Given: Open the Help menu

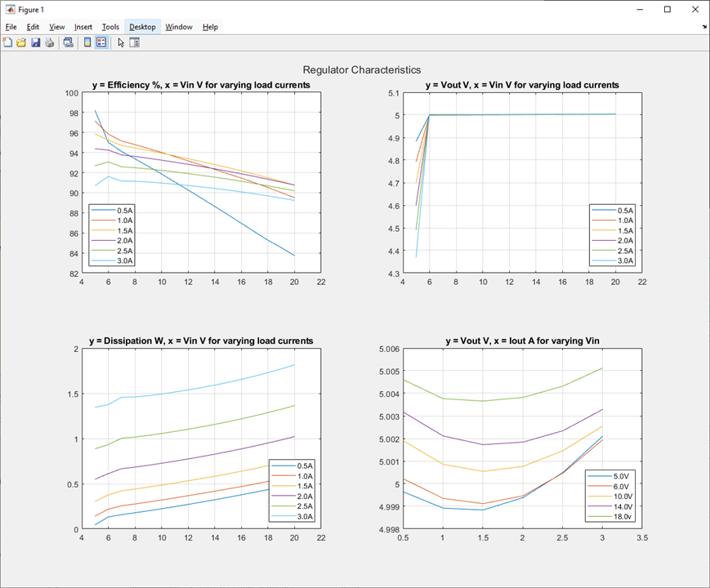Looking at the screenshot, I should tap(210, 27).
